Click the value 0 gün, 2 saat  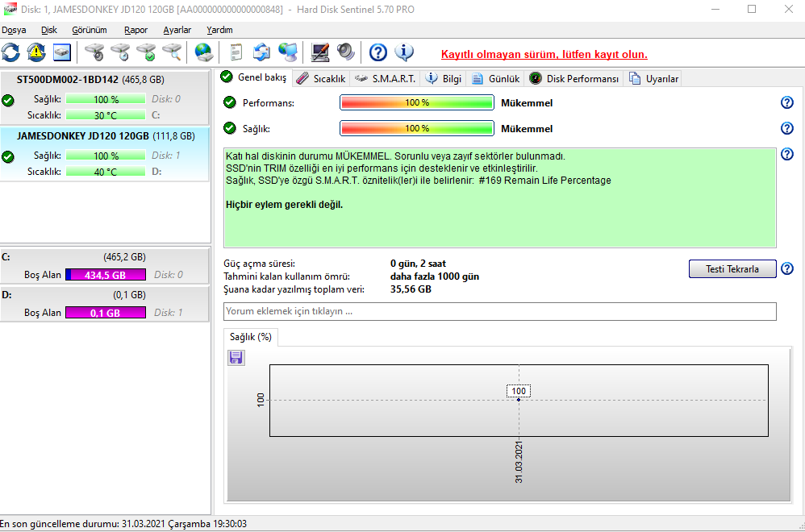[418, 264]
